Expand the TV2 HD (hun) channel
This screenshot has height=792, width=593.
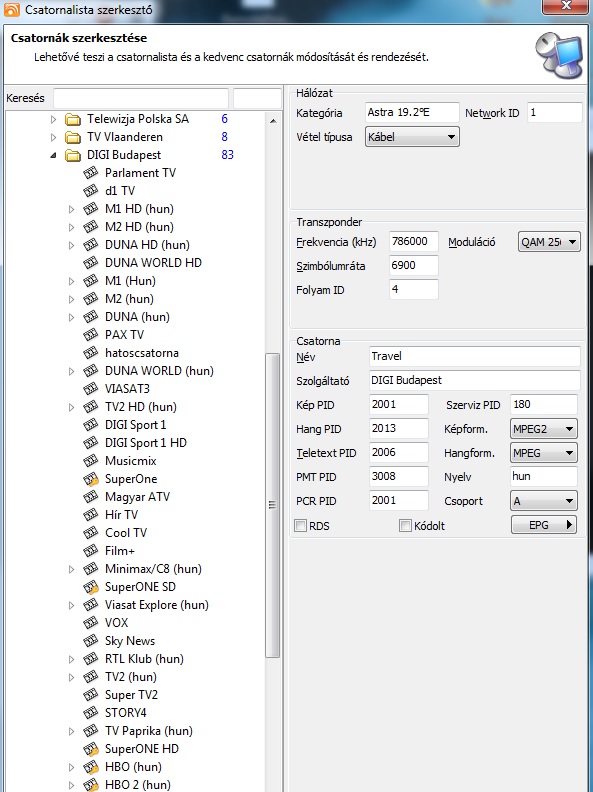point(72,407)
